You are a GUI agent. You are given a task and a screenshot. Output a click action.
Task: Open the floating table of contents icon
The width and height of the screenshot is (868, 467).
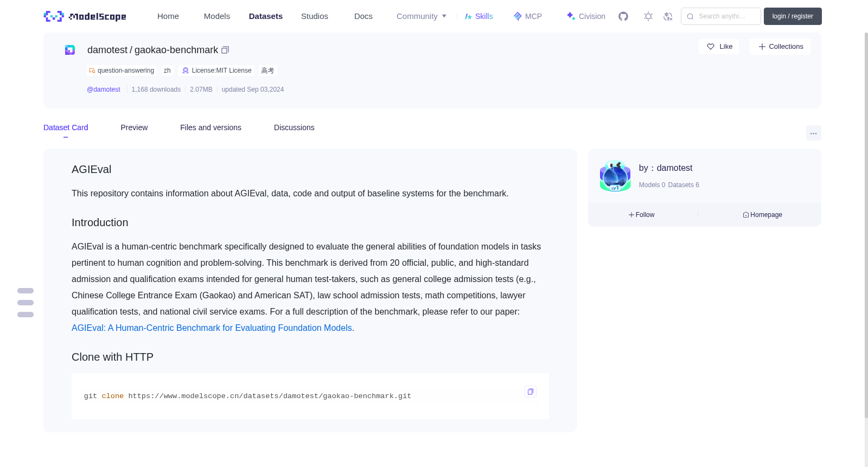click(25, 303)
